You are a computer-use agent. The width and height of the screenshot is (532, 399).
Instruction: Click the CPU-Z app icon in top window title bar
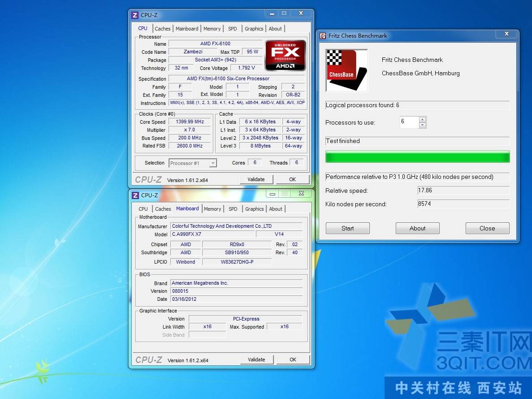coord(135,15)
